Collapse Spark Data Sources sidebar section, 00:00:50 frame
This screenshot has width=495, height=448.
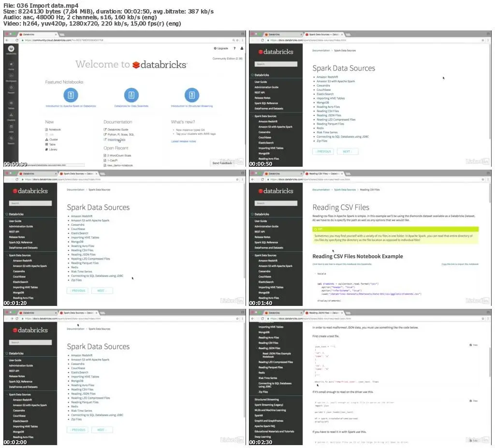(x=252, y=116)
